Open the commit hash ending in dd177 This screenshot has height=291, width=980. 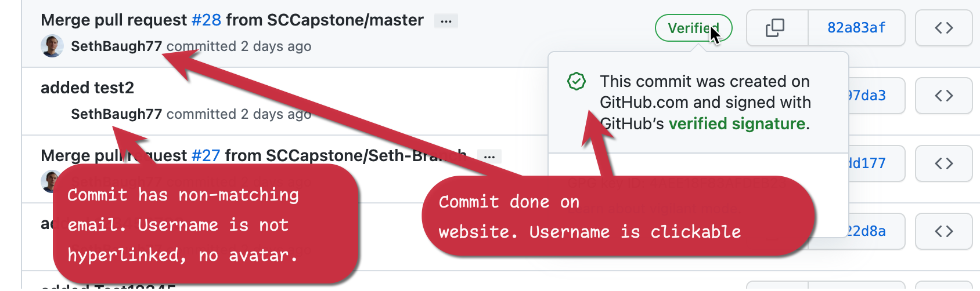coord(866,163)
